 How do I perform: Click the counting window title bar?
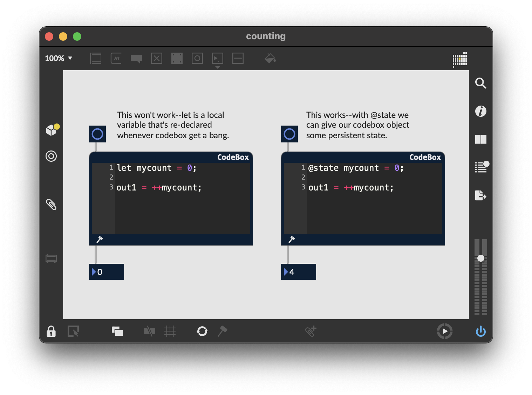click(266, 36)
